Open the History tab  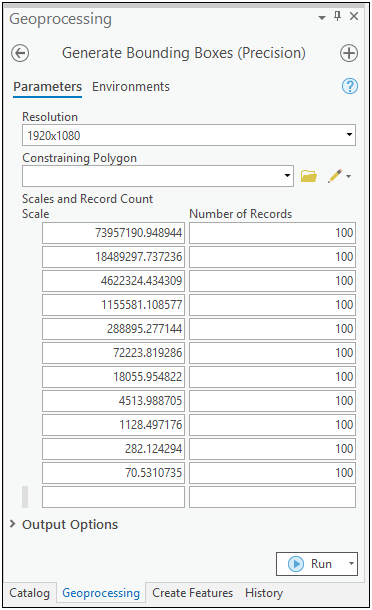pos(264,593)
